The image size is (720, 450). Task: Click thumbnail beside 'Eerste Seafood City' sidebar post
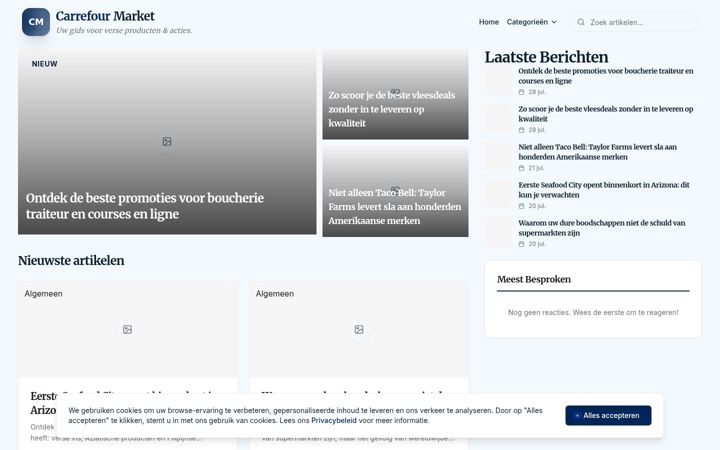tap(499, 195)
